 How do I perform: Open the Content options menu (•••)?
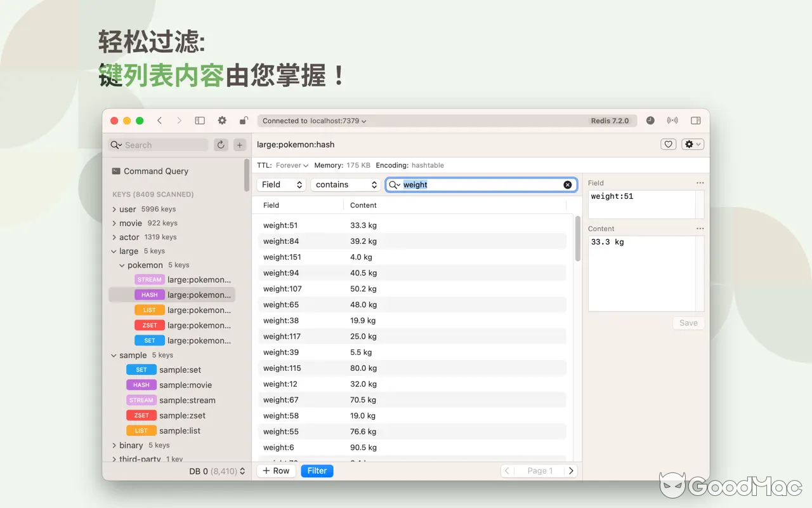coord(700,228)
